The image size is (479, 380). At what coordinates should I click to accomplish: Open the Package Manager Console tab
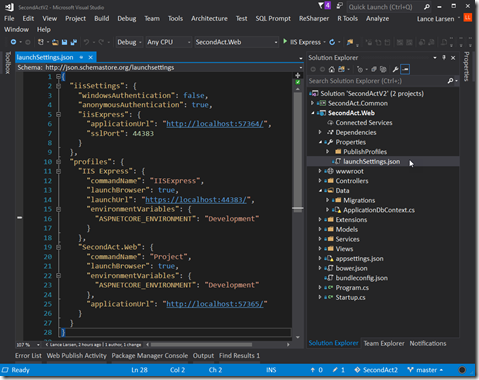point(150,355)
